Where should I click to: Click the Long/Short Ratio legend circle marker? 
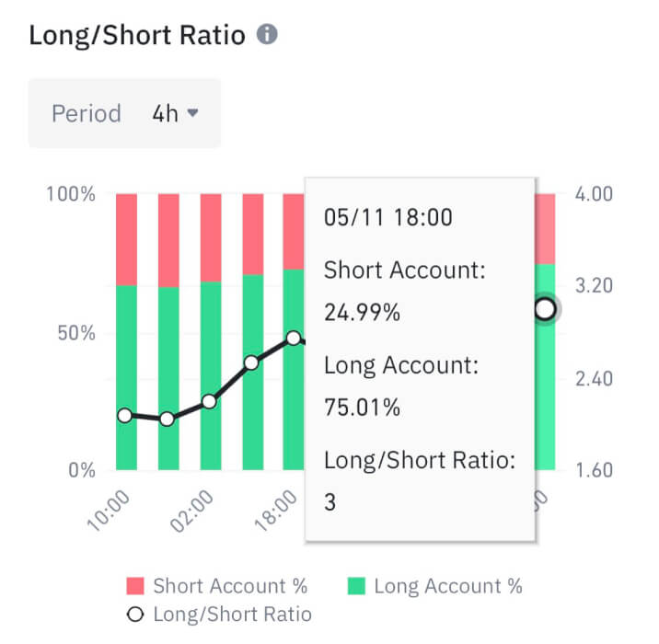coord(136,614)
